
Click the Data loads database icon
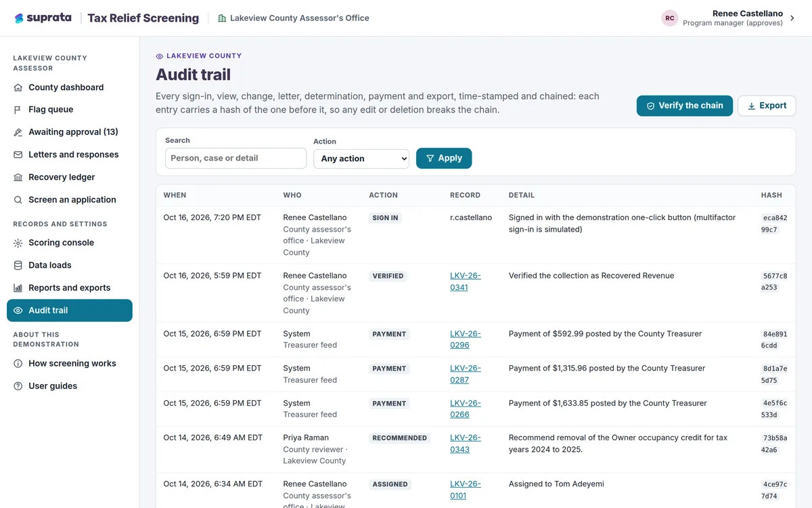point(18,266)
